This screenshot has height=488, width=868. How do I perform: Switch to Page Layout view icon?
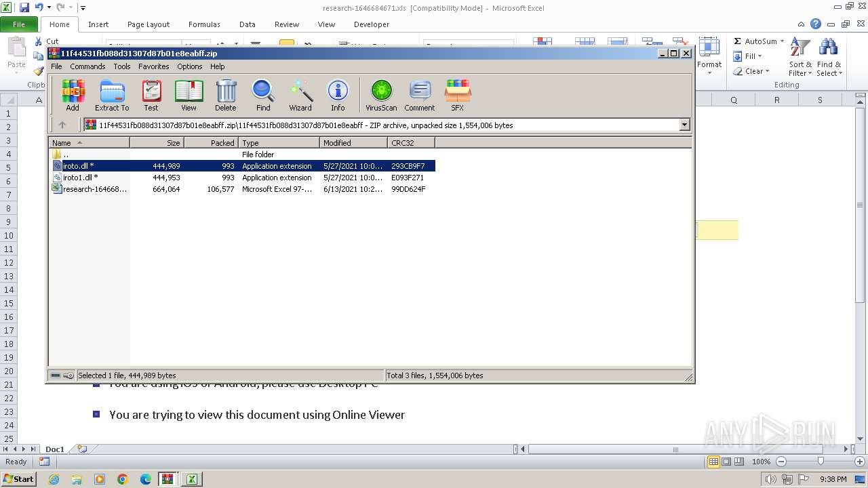click(x=726, y=462)
